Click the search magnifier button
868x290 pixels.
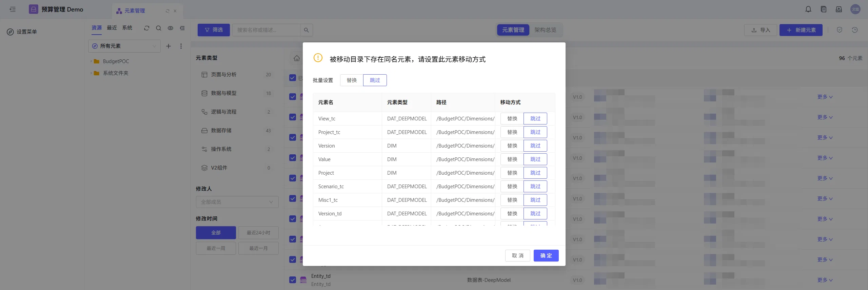pyautogui.click(x=307, y=30)
